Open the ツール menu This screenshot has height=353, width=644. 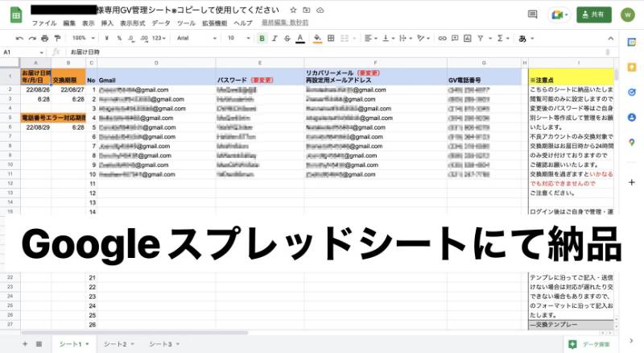(186, 23)
